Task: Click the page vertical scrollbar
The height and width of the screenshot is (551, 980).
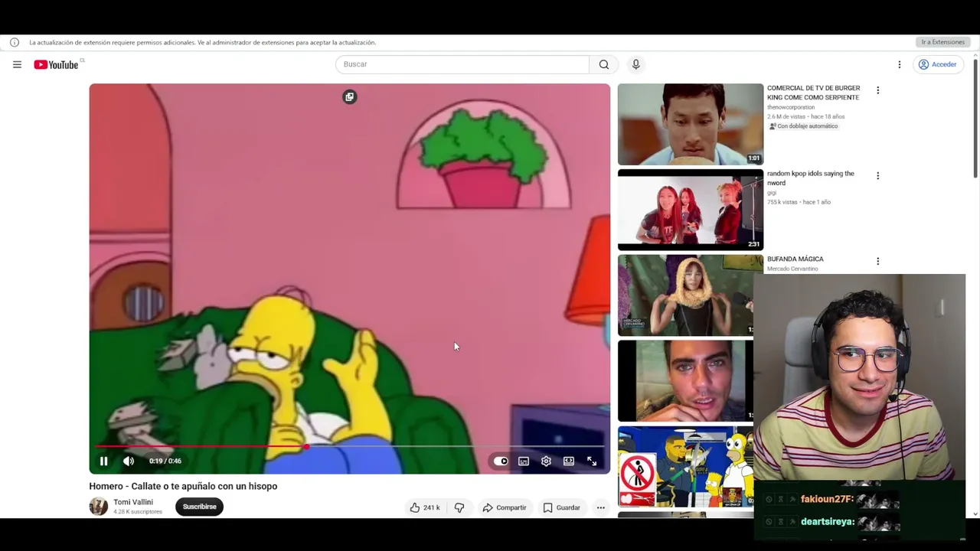Action: point(975,119)
